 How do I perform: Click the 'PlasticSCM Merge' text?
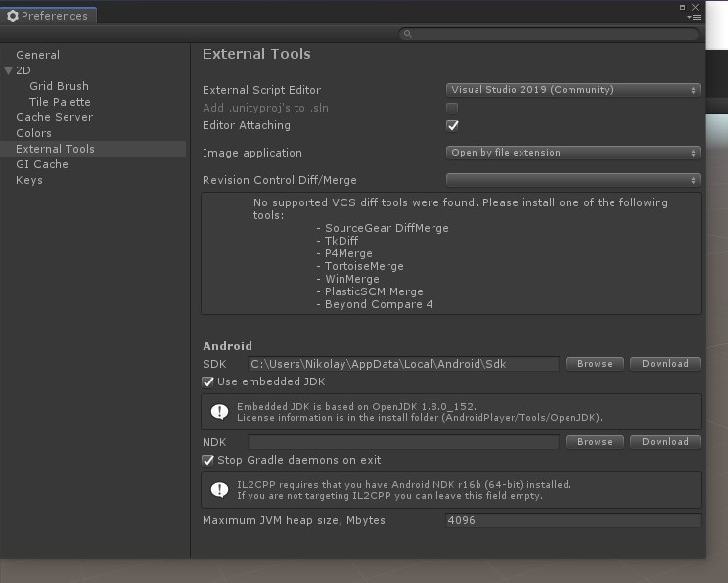(374, 291)
